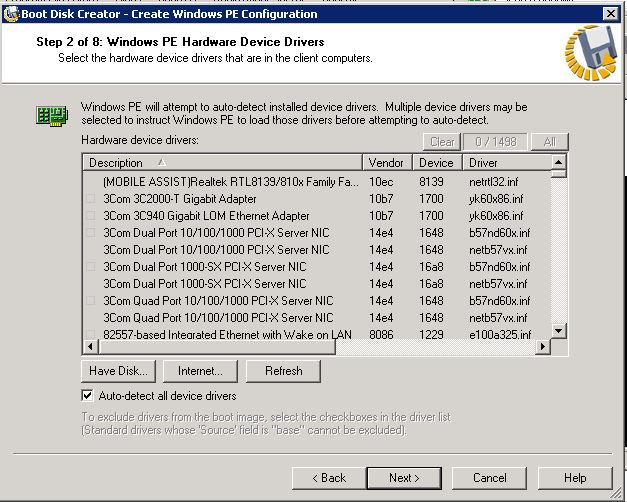Click yk60x86.inf in the 3C940 row

click(496, 216)
